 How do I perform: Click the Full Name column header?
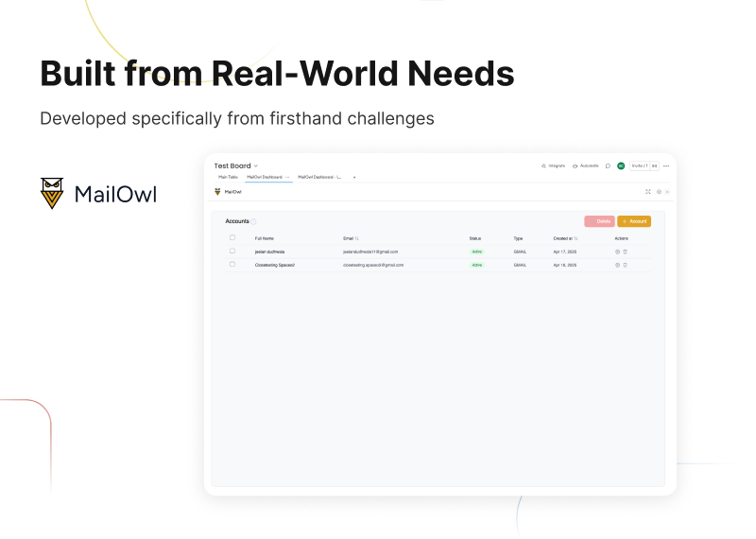265,238
